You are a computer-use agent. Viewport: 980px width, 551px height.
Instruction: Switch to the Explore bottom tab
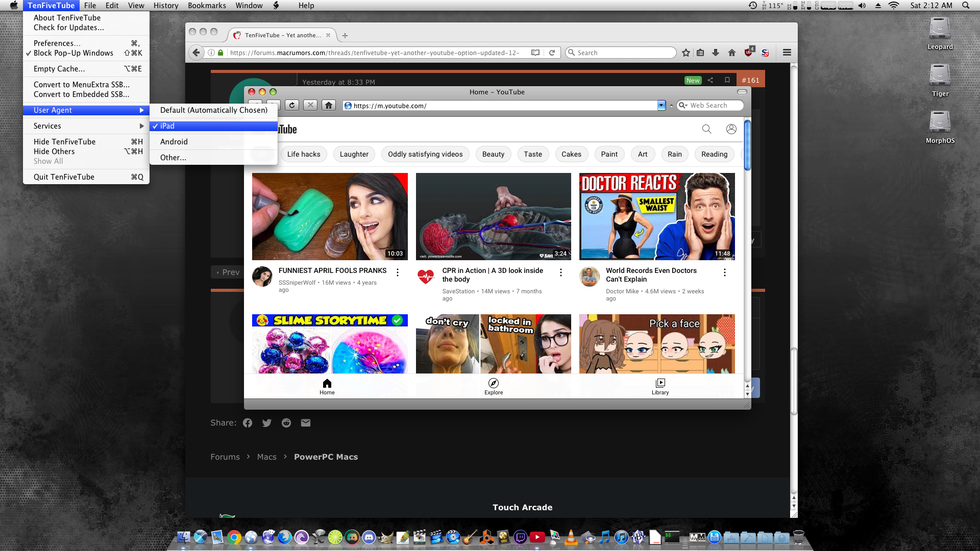pyautogui.click(x=494, y=387)
